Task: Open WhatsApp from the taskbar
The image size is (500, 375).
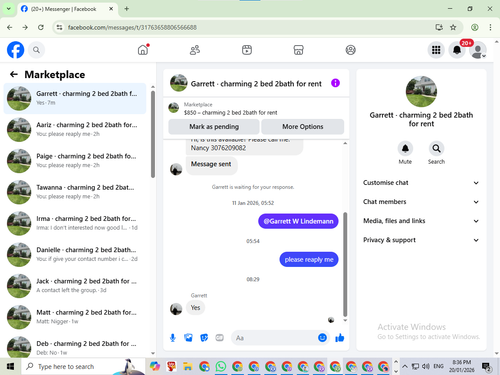Action: coord(221,367)
